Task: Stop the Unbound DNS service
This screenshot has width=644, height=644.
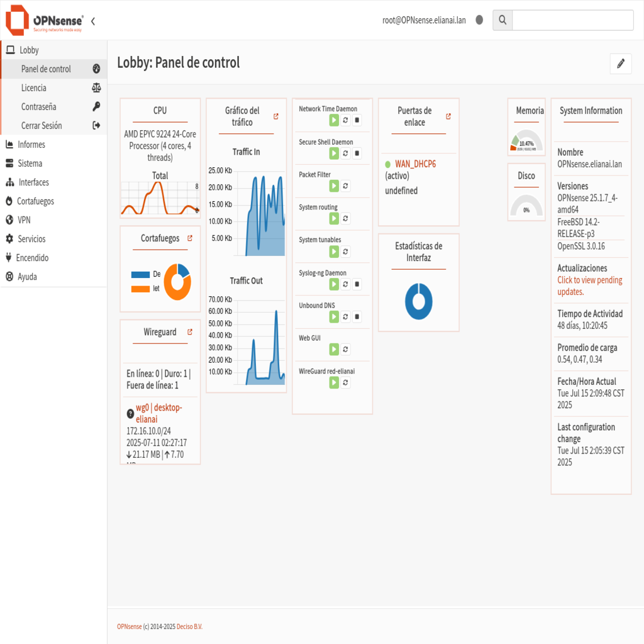Action: (x=357, y=316)
